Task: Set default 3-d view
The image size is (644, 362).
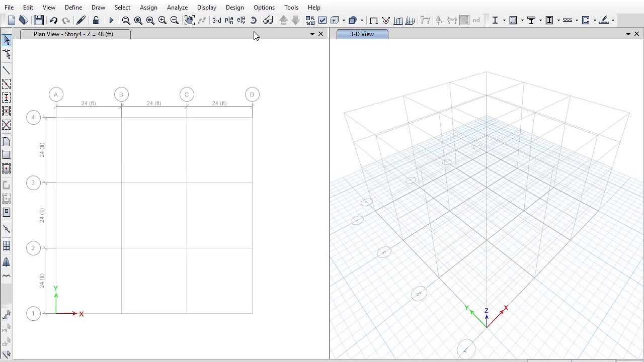Action: pyautogui.click(x=217, y=20)
